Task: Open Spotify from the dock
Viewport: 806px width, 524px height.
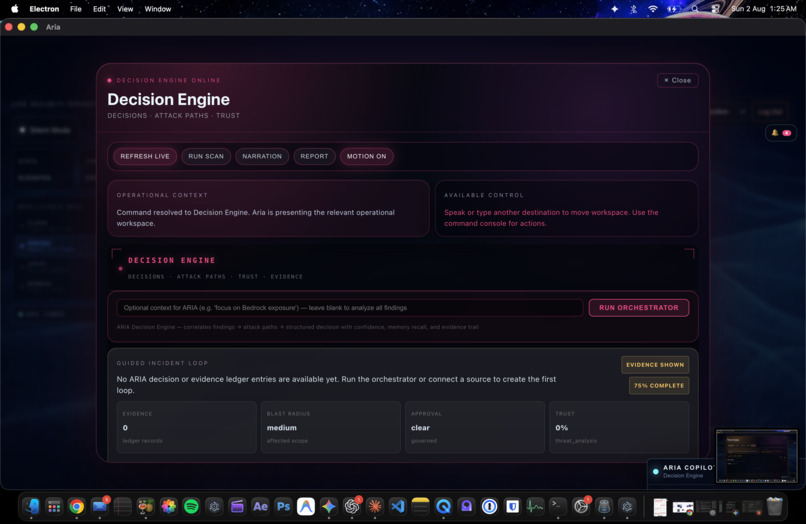Action: tap(191, 507)
